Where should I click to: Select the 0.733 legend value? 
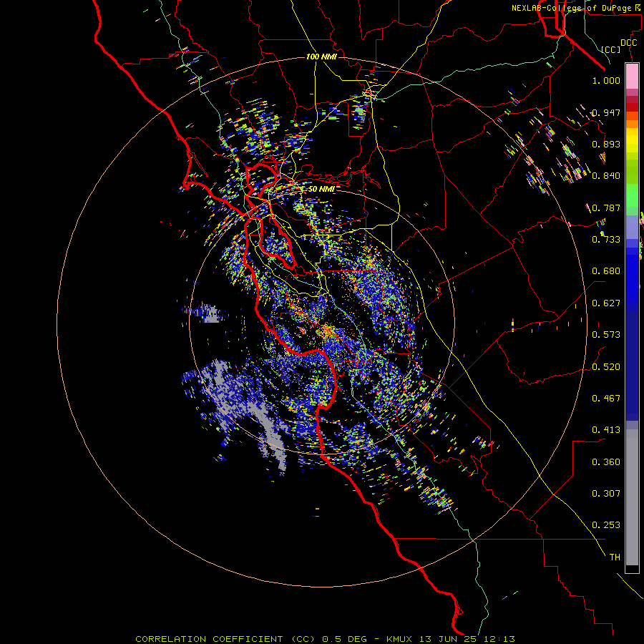coord(606,240)
